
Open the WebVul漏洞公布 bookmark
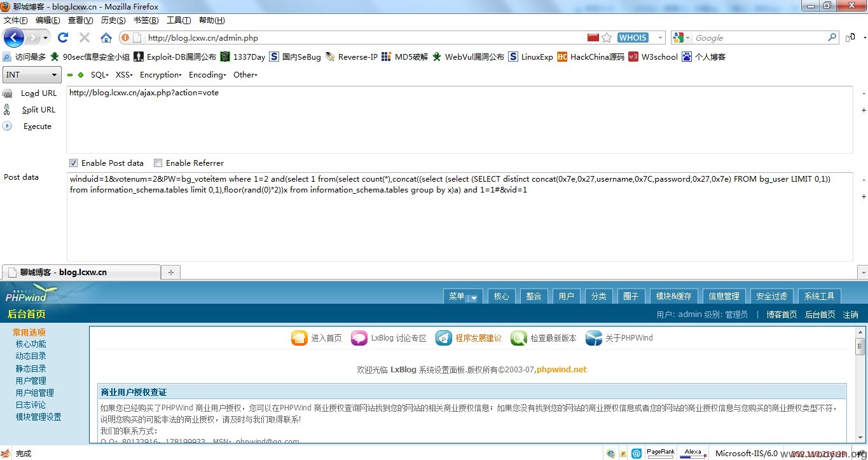pos(468,57)
